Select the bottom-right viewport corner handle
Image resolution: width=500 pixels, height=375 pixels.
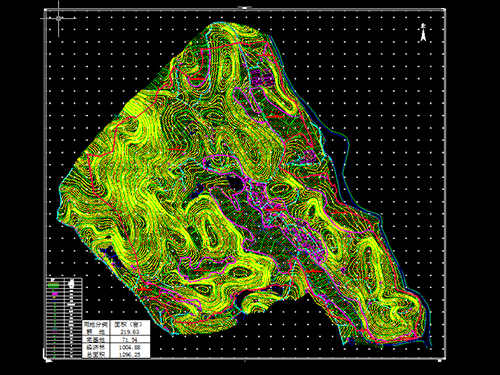click(x=441, y=360)
